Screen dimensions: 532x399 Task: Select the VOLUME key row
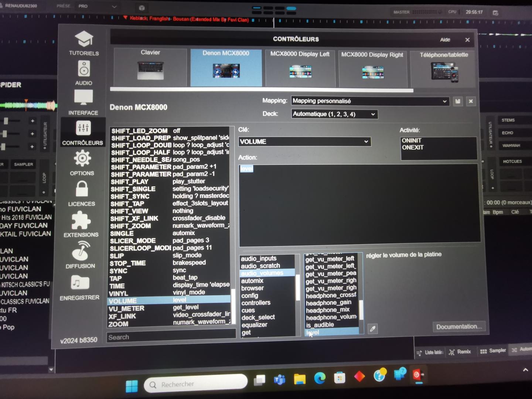[169, 300]
